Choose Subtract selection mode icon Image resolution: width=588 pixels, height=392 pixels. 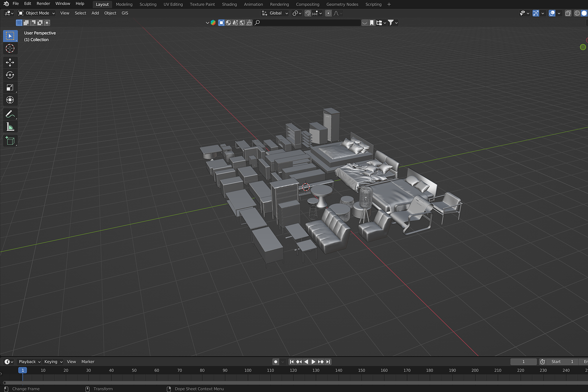(33, 23)
